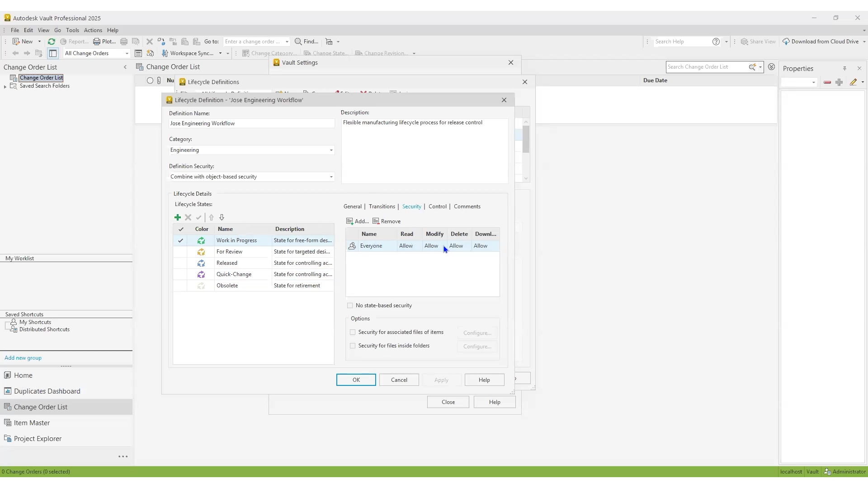Screen dimensions: 868x488
Task: Toggle default checkmark for Work in Progress
Action: [180, 240]
